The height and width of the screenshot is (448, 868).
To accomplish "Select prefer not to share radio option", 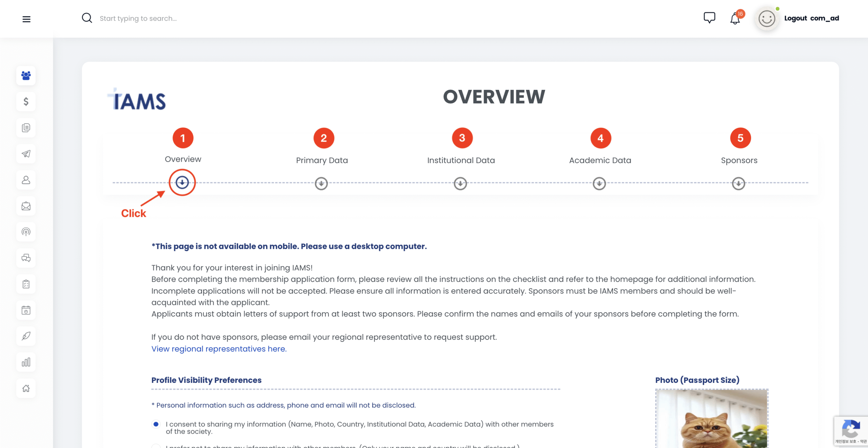I will [156, 446].
